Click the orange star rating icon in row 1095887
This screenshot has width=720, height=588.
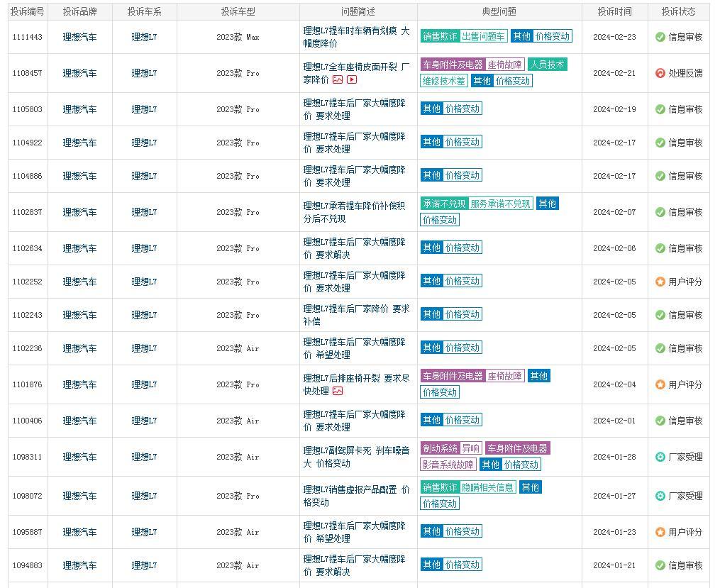[x=660, y=532]
